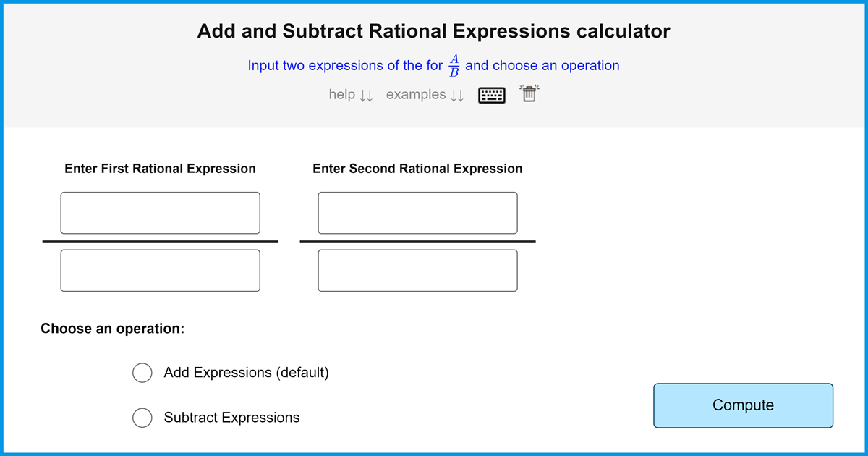Click the second expression denominator field
The image size is (868, 456).
[x=417, y=270]
